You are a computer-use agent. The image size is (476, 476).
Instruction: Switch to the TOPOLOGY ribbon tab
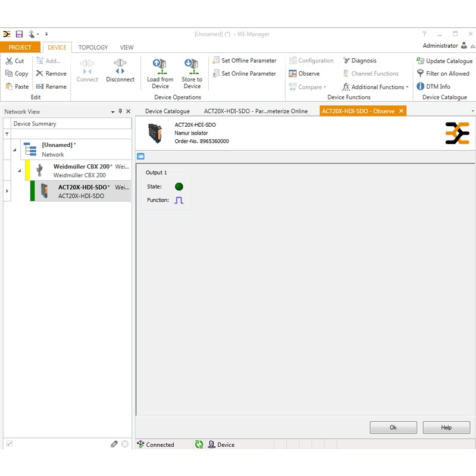(x=93, y=48)
